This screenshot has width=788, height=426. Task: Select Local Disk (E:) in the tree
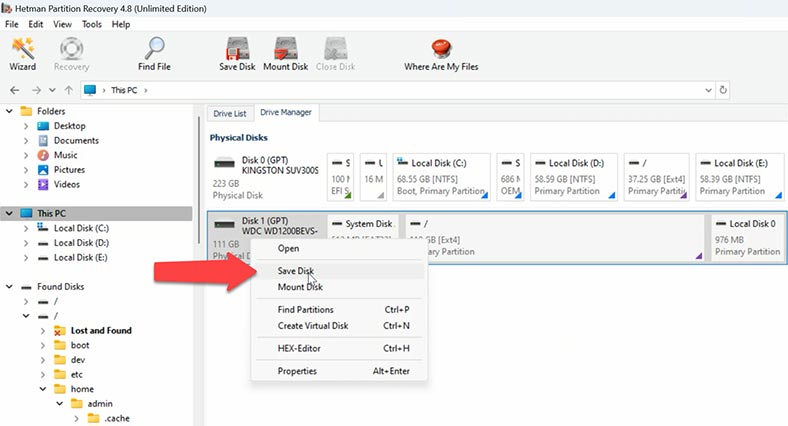coord(80,257)
